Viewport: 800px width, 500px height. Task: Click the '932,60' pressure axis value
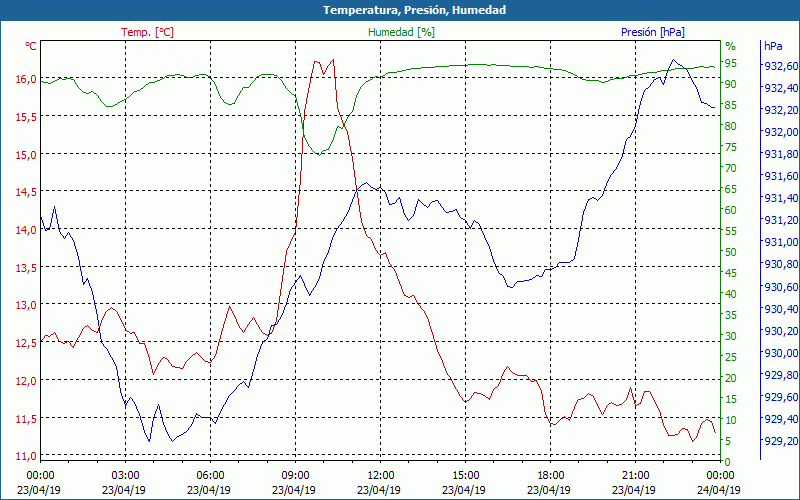coord(781,66)
